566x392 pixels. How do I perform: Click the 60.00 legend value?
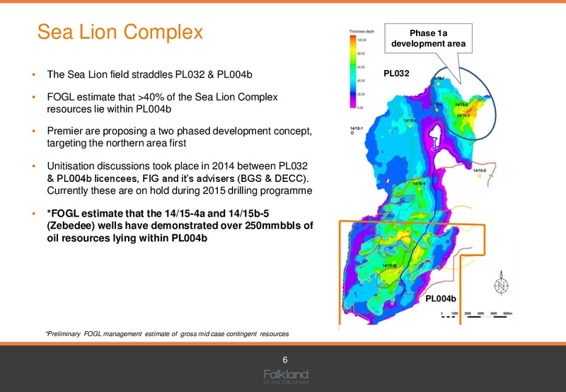361,67
